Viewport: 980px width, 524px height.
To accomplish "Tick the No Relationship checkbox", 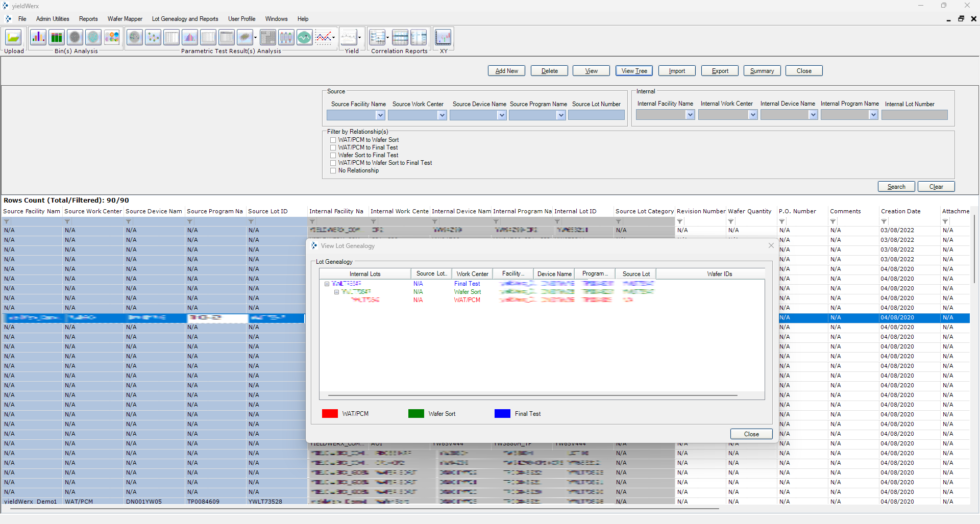I will pos(333,170).
